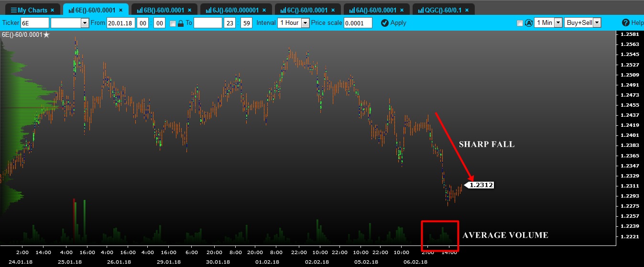Click the 06.02.18 date axis label
This screenshot has height=267, width=644.
[416, 262]
